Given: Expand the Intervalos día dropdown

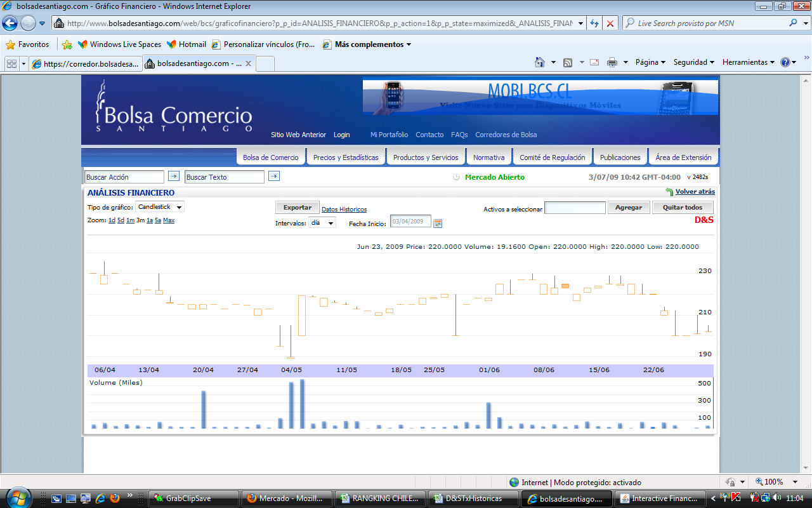Looking at the screenshot, I should pyautogui.click(x=322, y=223).
